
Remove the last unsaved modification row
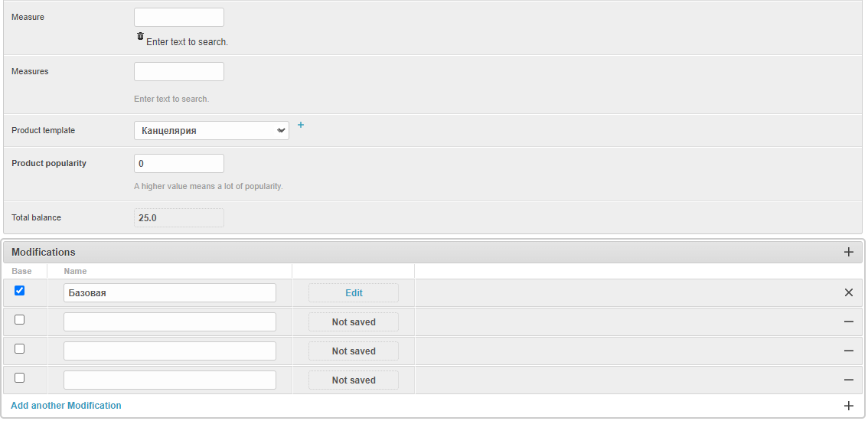point(848,380)
